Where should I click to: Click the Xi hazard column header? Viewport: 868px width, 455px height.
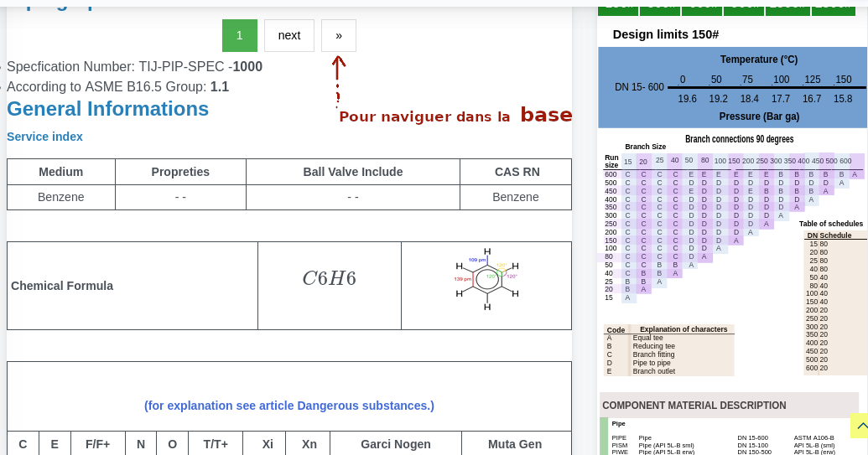click(268, 444)
